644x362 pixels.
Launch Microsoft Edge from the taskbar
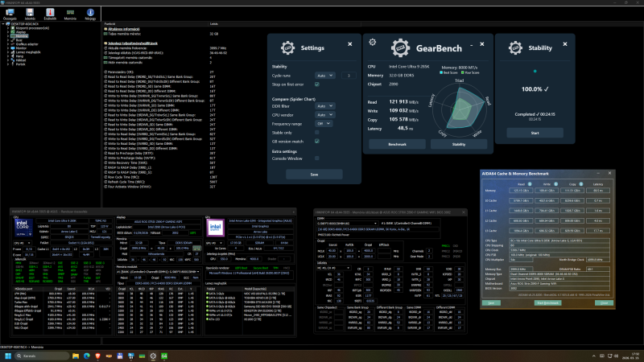pos(87,356)
